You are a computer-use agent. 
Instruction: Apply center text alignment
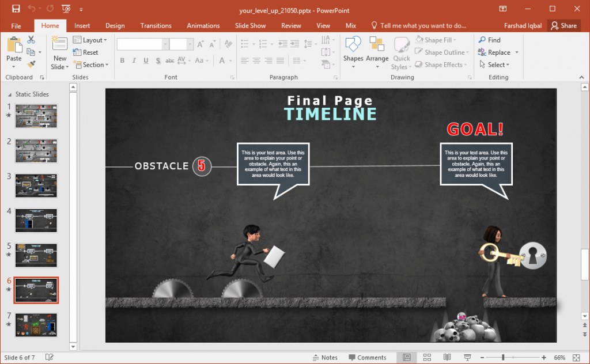pyautogui.click(x=256, y=60)
